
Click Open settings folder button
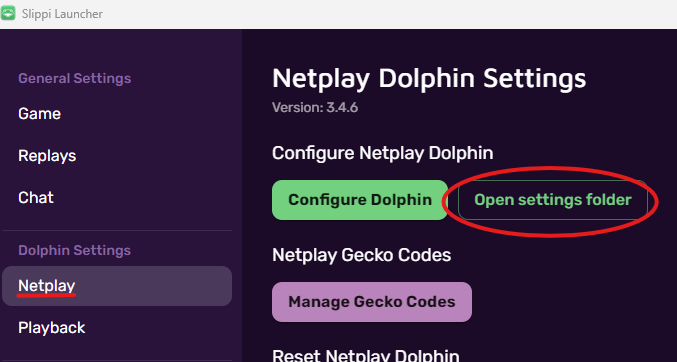[553, 200]
